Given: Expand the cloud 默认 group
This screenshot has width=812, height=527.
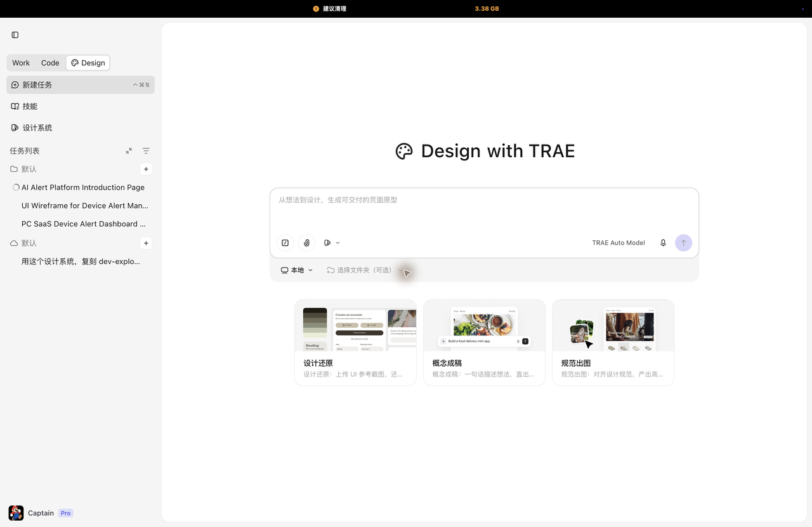Looking at the screenshot, I should [x=23, y=244].
